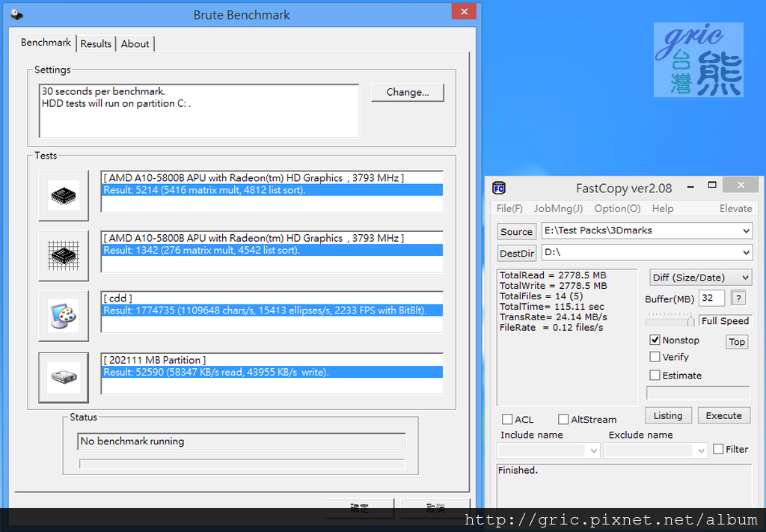Click the Listing button

(668, 416)
